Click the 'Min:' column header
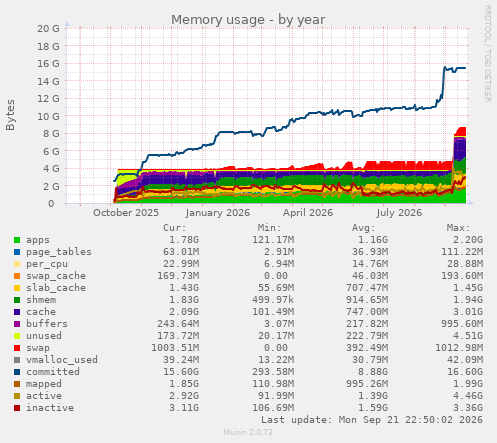 click(x=269, y=228)
